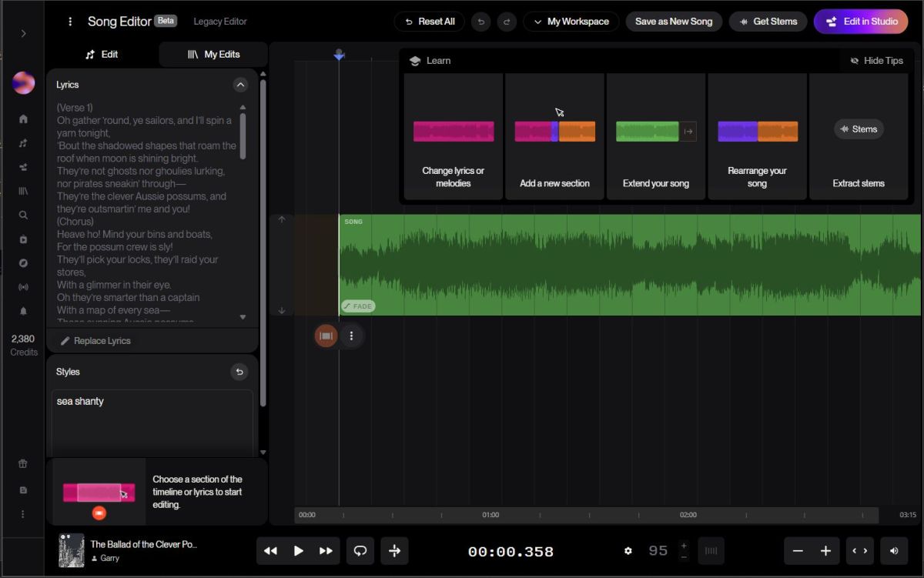Open the My Workspace dropdown
Viewport: 924px width, 578px height.
(x=571, y=22)
